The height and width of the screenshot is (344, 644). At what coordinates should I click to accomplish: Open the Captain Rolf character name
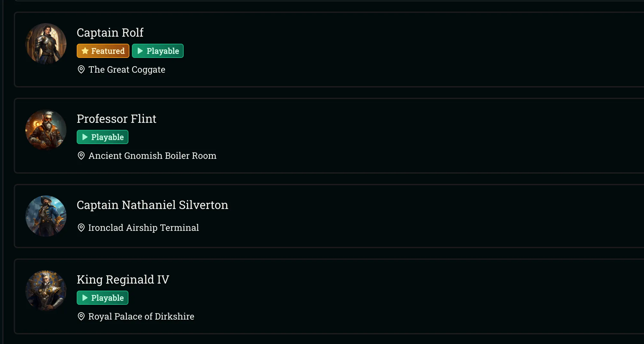click(110, 32)
